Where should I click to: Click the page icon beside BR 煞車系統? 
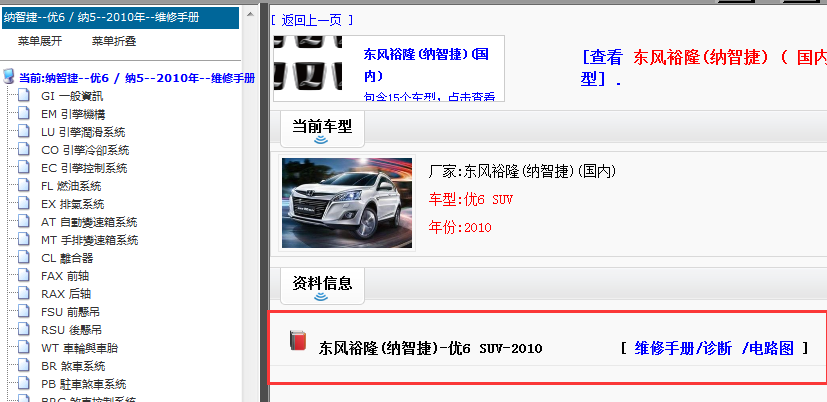[x=24, y=366]
